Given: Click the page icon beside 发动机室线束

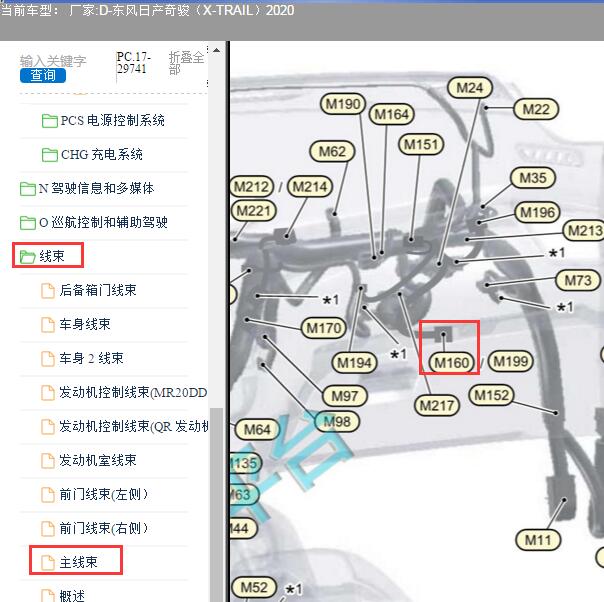Looking at the screenshot, I should 48,461.
